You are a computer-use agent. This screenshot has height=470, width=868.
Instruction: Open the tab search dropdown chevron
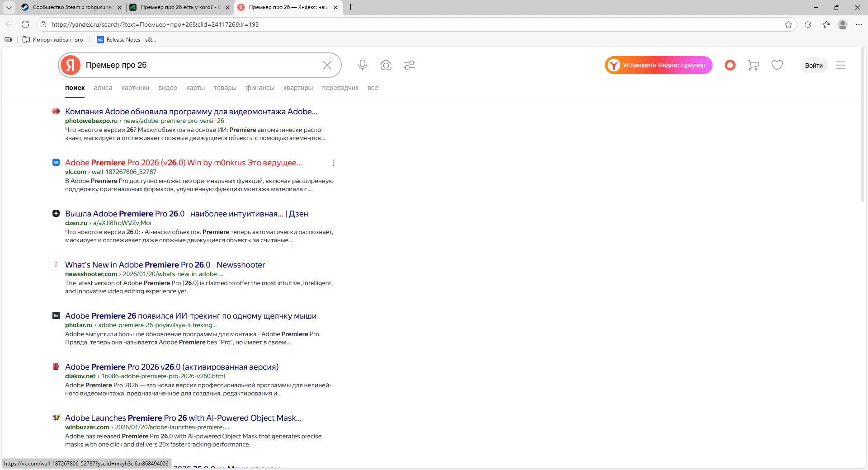pos(9,7)
